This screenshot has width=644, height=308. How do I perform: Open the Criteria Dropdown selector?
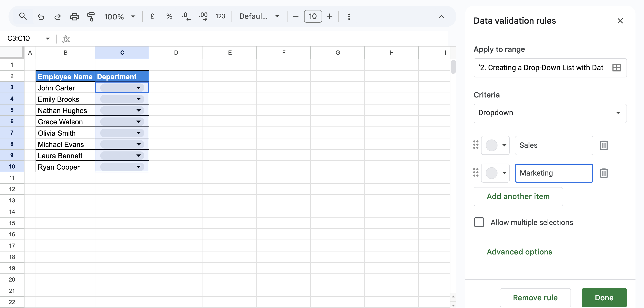tap(550, 113)
